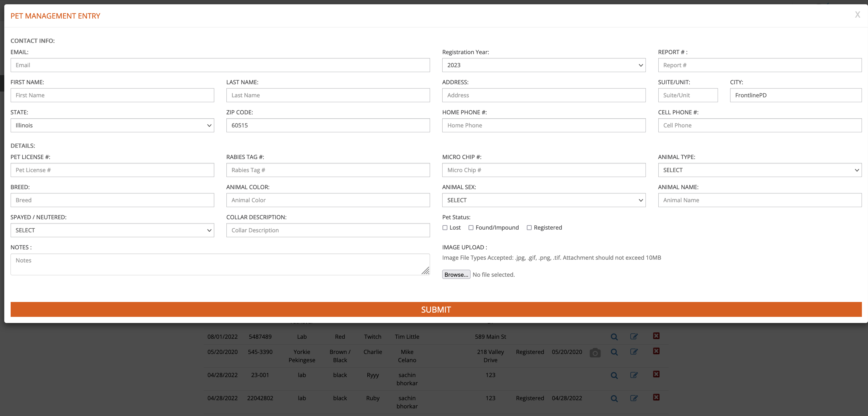868x416 pixels.
Task: Open the Registration Year dropdown
Action: tap(544, 65)
